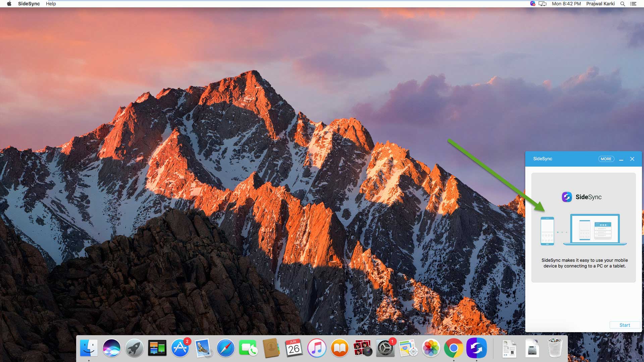Open the MORE menu in SideSync
The width and height of the screenshot is (644, 362).
(x=606, y=159)
